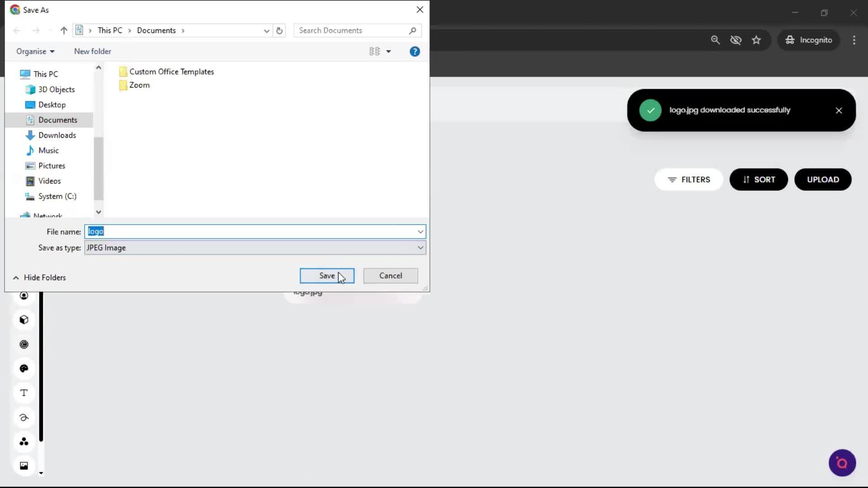Viewport: 868px width, 488px height.
Task: Toggle ascending sort with the SORT control
Action: click(x=758, y=179)
